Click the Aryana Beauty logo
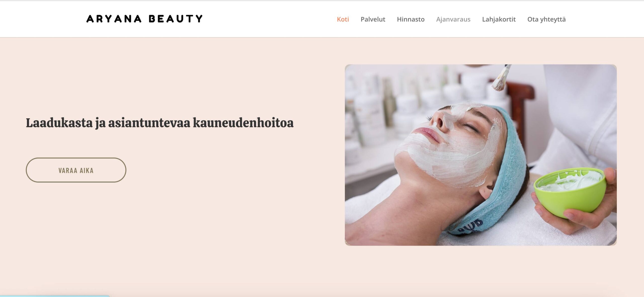 coord(144,19)
